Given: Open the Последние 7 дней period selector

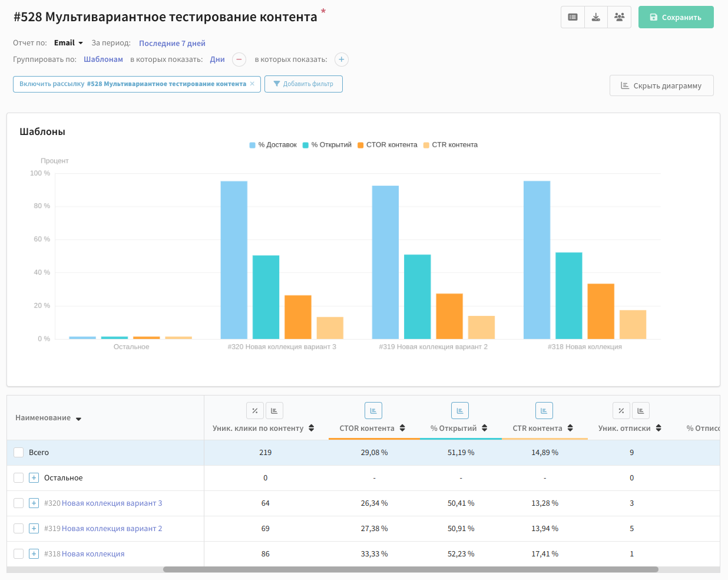Looking at the screenshot, I should pos(172,43).
